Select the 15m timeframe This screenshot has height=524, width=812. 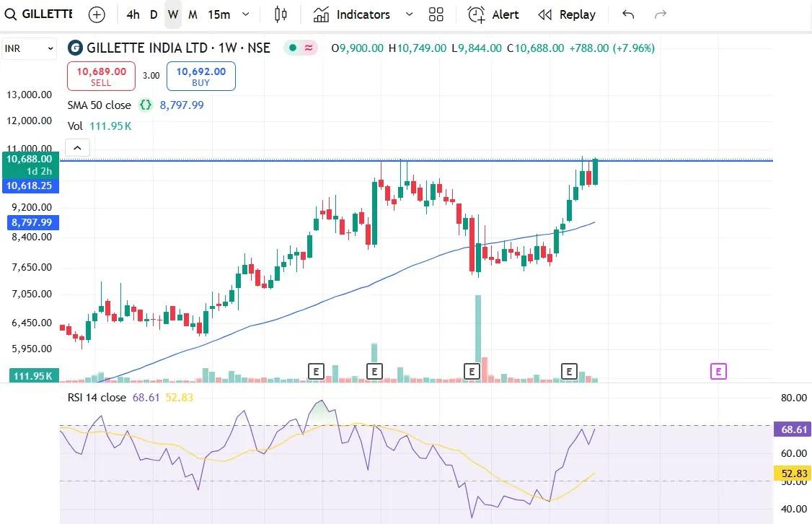click(219, 14)
